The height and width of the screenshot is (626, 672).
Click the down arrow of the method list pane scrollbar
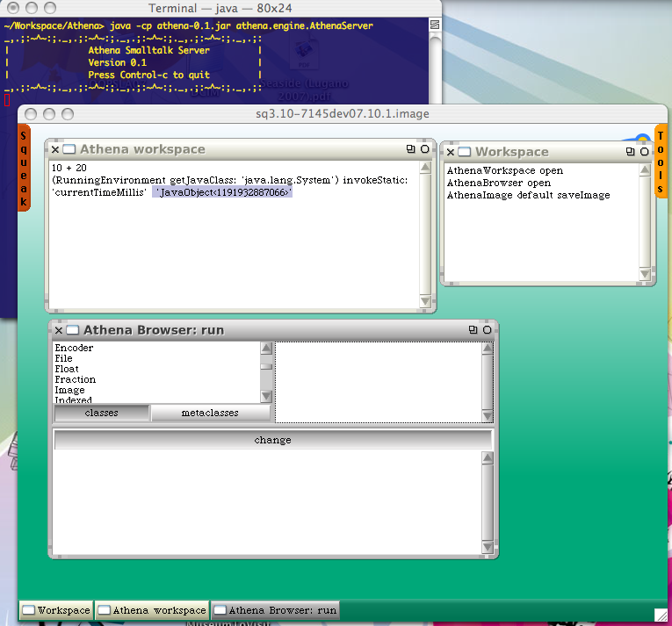[488, 415]
